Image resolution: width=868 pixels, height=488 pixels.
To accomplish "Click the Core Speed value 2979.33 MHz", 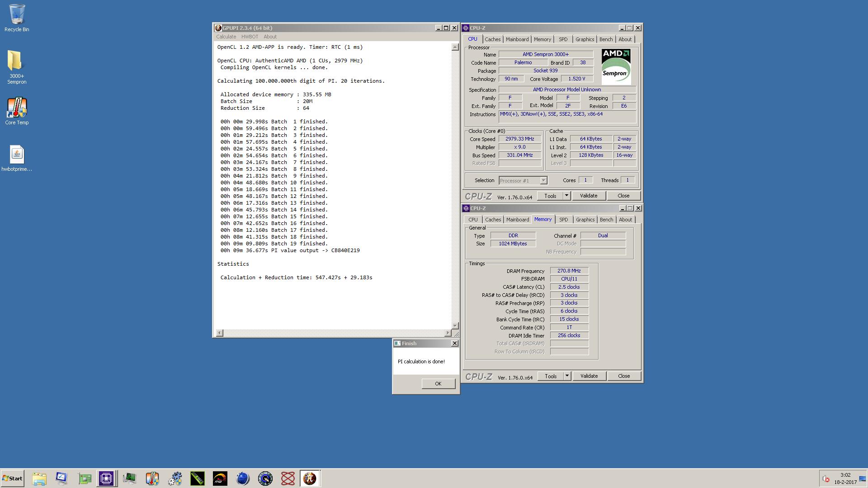I will (520, 139).
